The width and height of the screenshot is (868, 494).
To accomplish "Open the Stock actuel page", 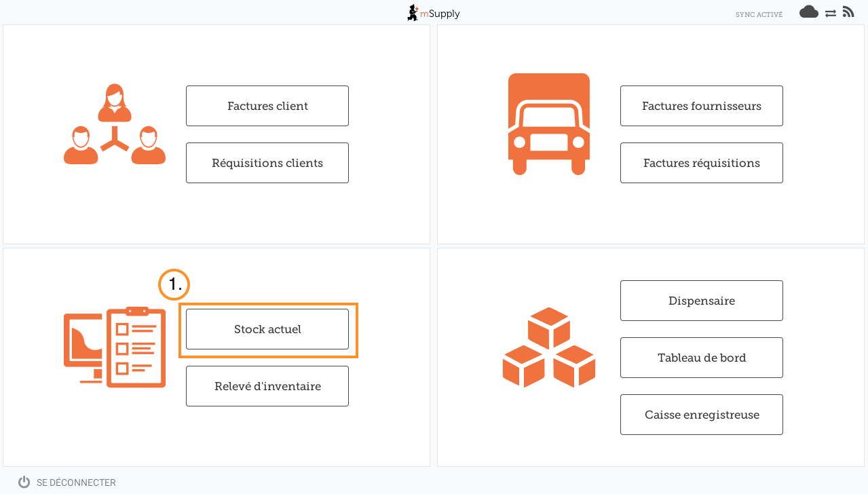I will 267,329.
